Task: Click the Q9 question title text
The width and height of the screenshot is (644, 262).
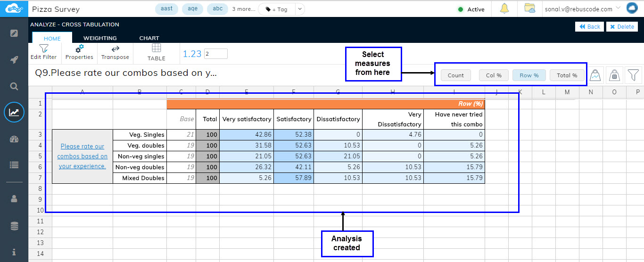Action: click(126, 73)
